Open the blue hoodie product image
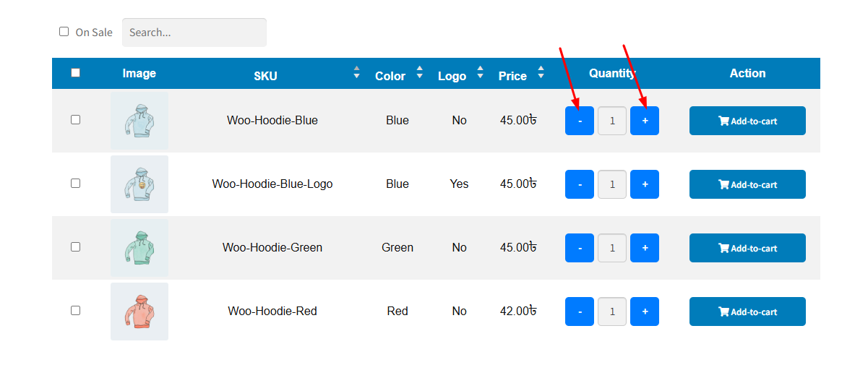The image size is (868, 378). click(x=139, y=121)
